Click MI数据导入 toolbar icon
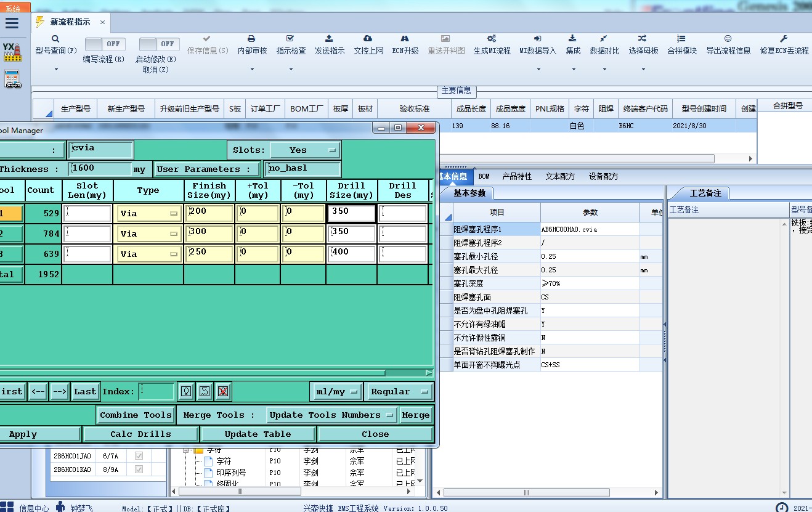 click(537, 38)
